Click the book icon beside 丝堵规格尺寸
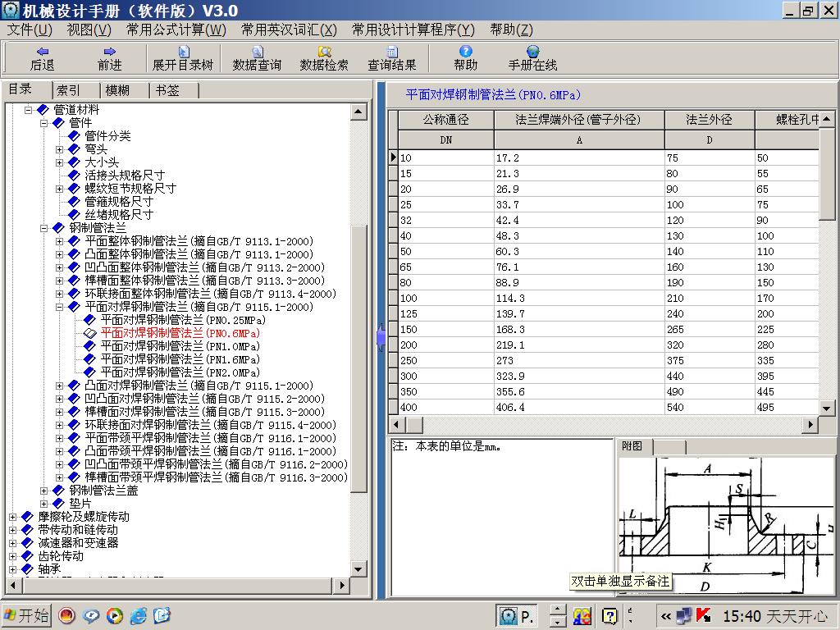Viewport: 840px width, 630px height. pyautogui.click(x=75, y=215)
